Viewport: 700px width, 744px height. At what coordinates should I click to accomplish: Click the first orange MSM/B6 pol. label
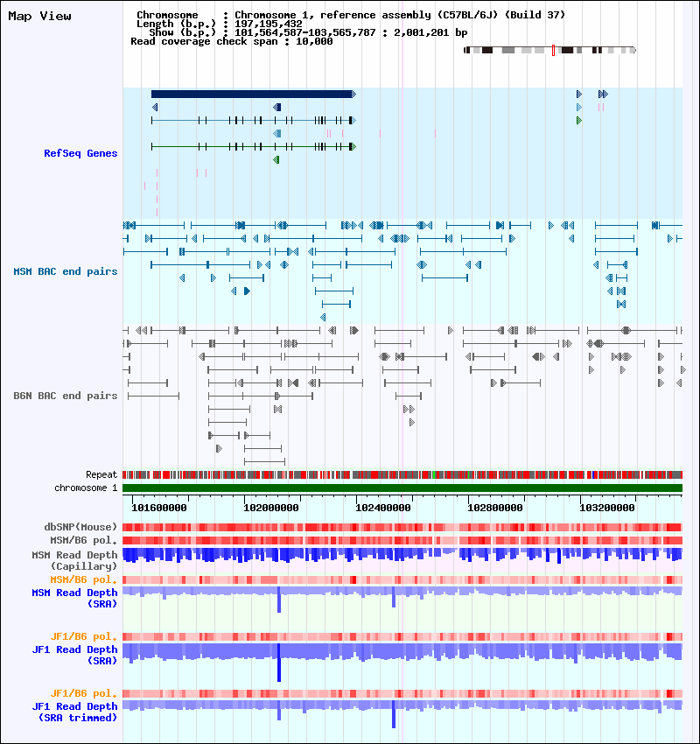tap(83, 579)
